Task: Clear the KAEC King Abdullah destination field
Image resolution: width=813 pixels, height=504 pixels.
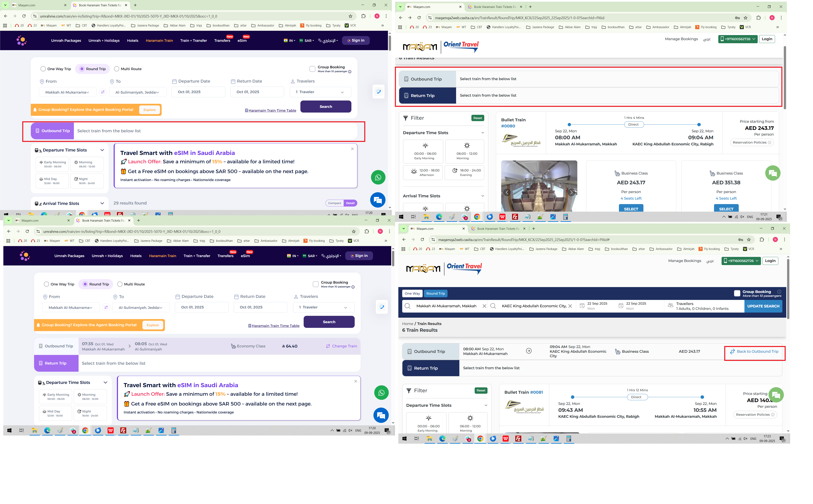Action: click(570, 306)
